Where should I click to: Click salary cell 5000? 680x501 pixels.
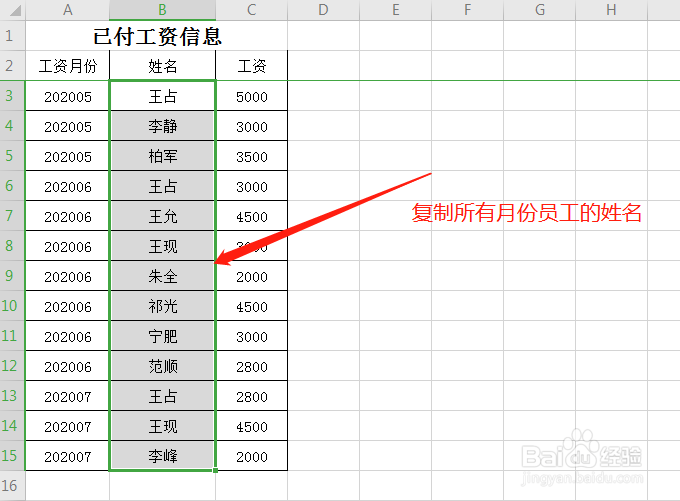click(x=252, y=95)
